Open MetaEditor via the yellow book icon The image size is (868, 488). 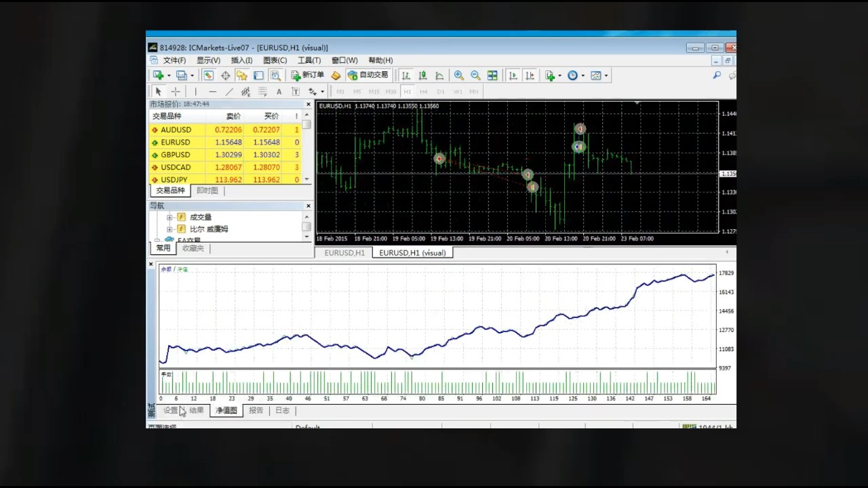point(336,75)
